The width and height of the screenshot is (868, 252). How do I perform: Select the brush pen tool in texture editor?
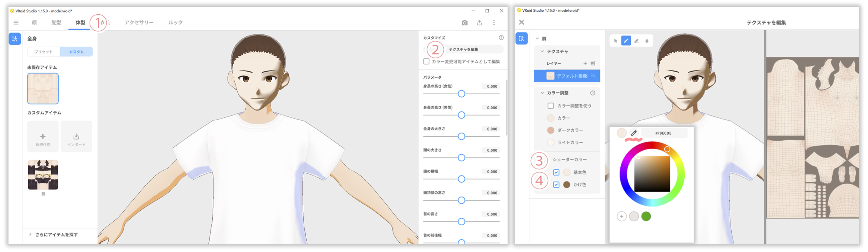tap(626, 41)
